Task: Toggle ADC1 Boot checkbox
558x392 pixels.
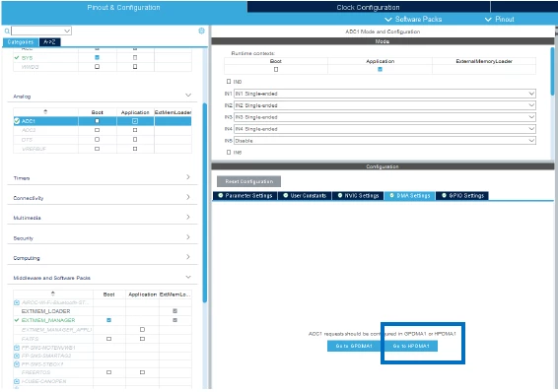Action: click(x=98, y=121)
